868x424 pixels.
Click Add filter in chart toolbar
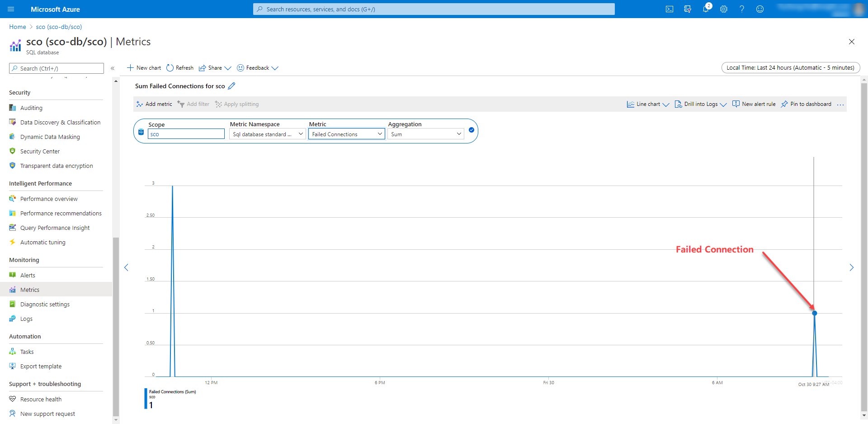[193, 104]
